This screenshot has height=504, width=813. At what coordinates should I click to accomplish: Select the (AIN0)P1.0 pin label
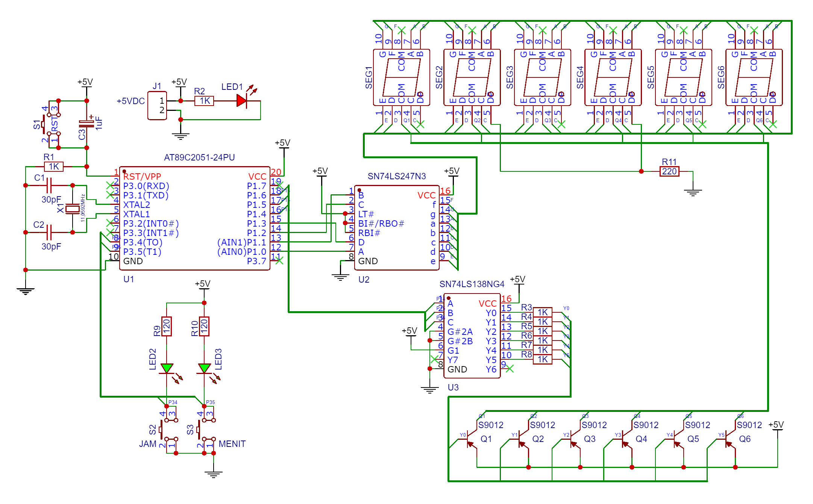pos(242,252)
